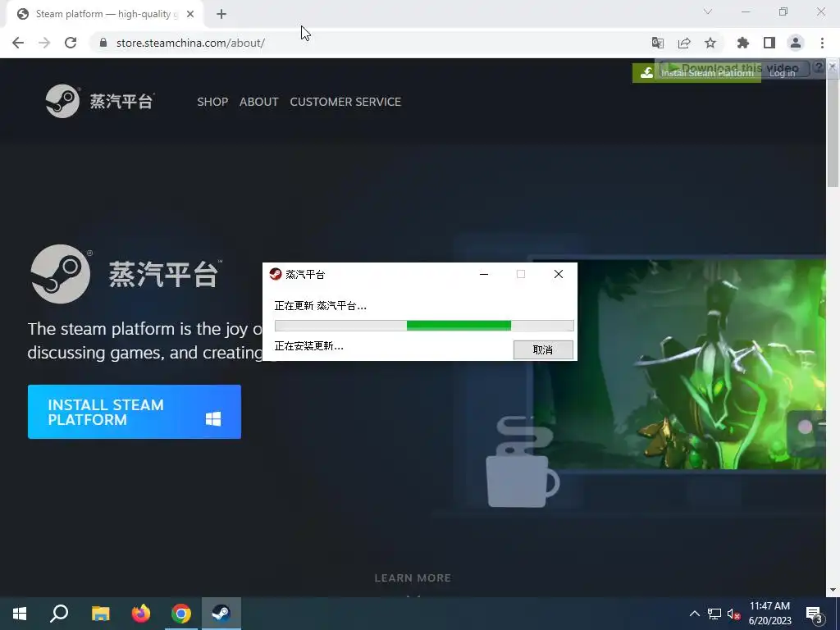This screenshot has width=840, height=630.
Task: Open a new tab with plus icon
Action: click(x=221, y=15)
